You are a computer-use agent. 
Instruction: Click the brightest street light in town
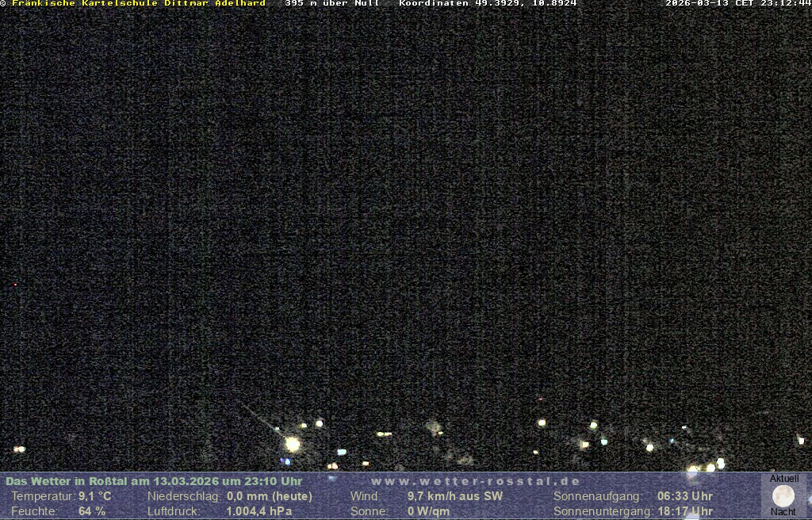coord(293,444)
